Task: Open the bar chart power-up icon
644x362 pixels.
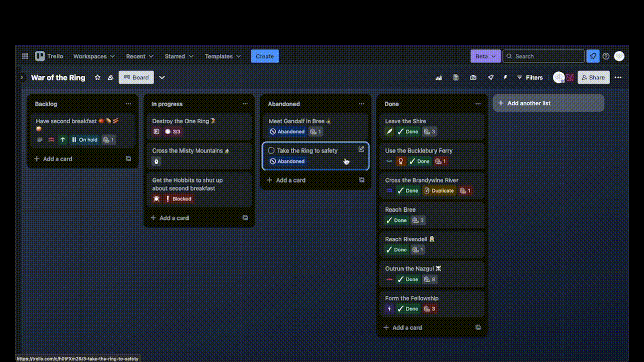Action: [x=438, y=77]
